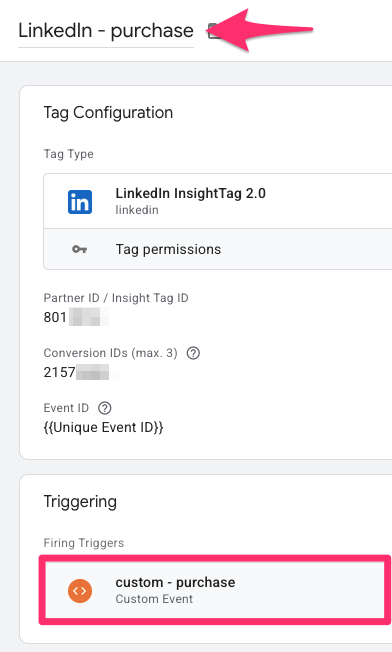Click the Tag Configuration section heading
The image size is (392, 652).
tap(108, 113)
